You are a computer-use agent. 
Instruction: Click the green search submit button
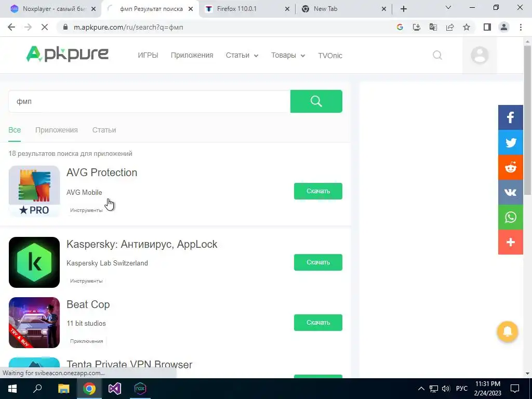[316, 101]
